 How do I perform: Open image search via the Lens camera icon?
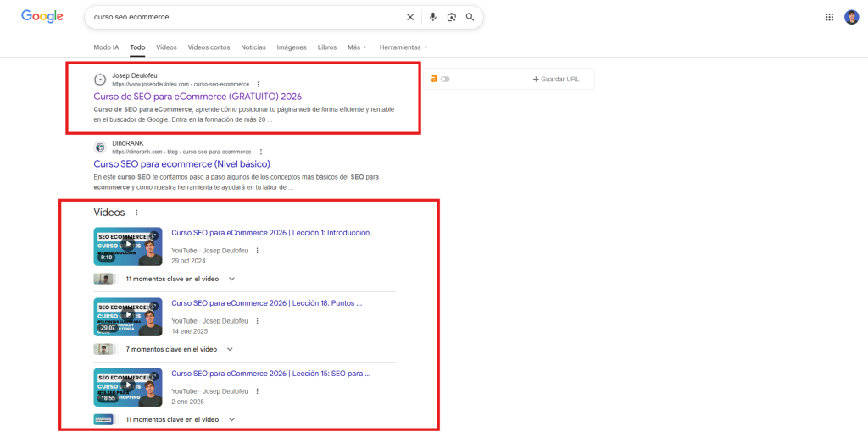pyautogui.click(x=452, y=17)
